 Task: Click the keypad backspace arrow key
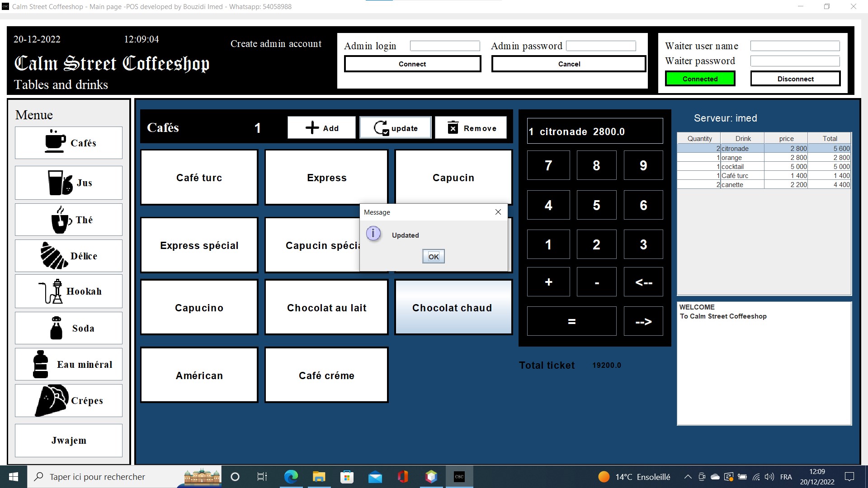click(x=643, y=282)
